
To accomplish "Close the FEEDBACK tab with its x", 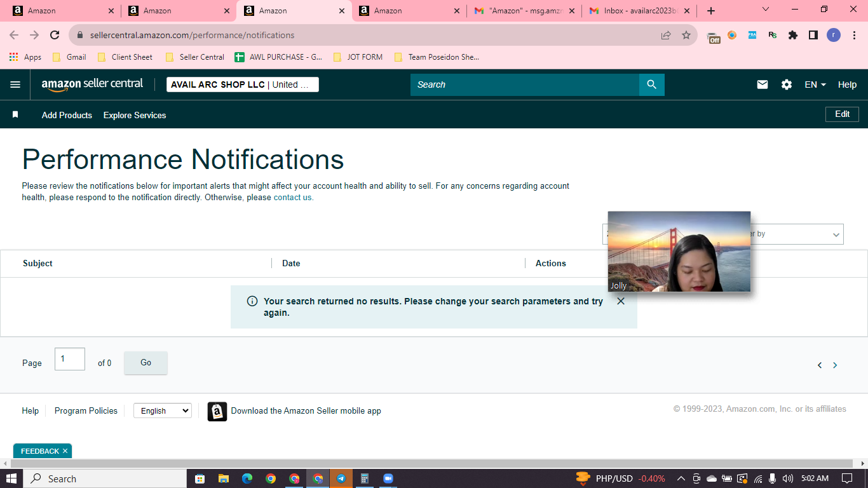I will point(65,451).
